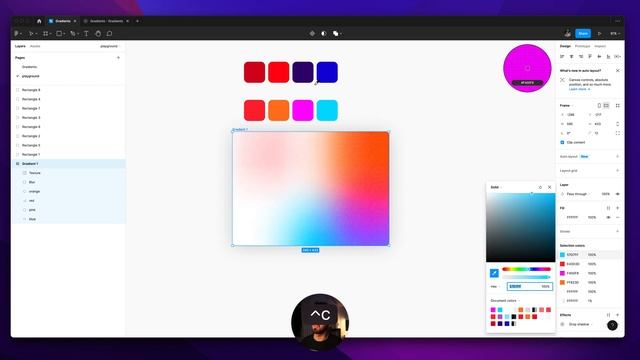The width and height of the screenshot is (640, 360).
Task: Click the Home icon in tab bar
Action: pos(39,21)
